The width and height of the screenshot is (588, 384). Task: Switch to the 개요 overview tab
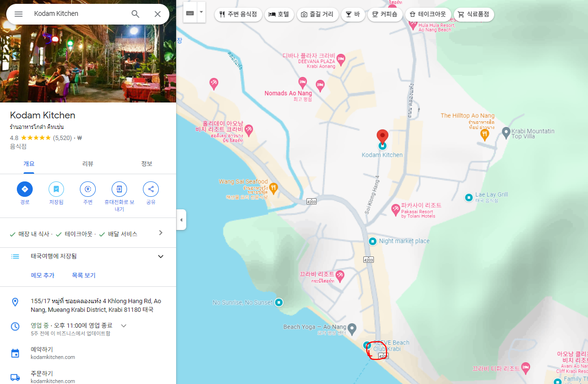(x=29, y=164)
